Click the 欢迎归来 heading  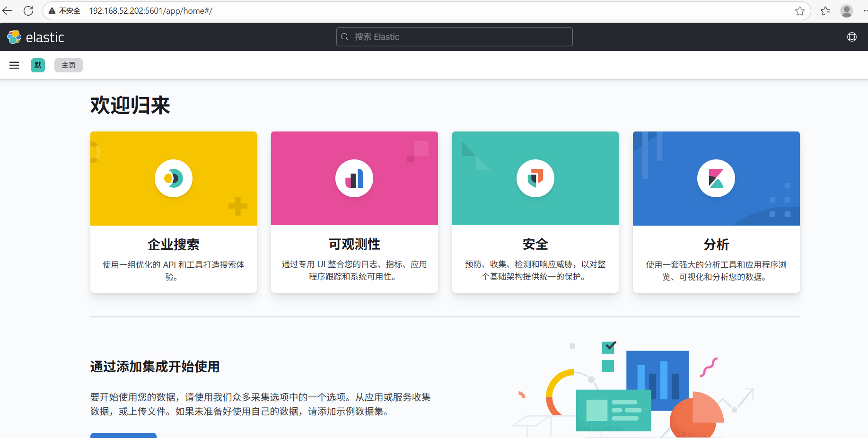(130, 105)
